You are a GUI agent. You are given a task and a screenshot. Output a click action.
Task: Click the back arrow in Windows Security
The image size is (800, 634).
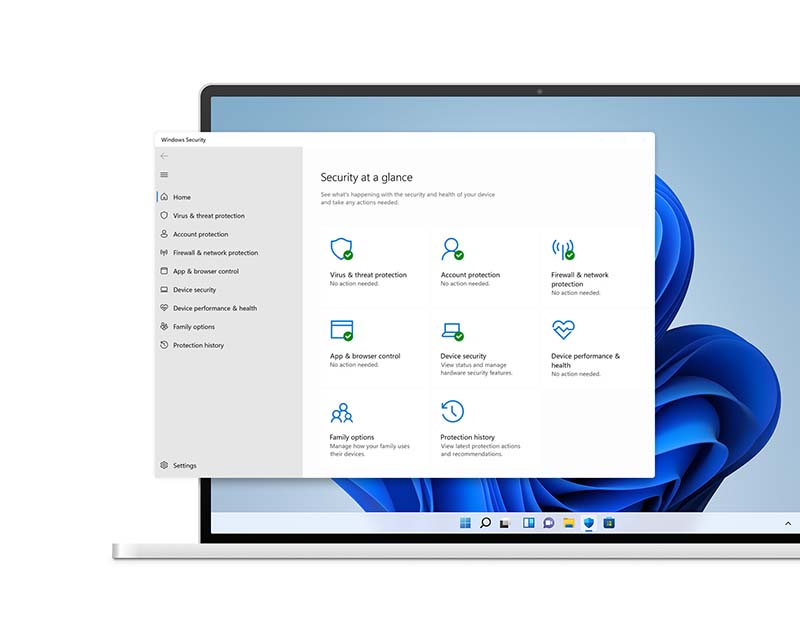[x=164, y=156]
